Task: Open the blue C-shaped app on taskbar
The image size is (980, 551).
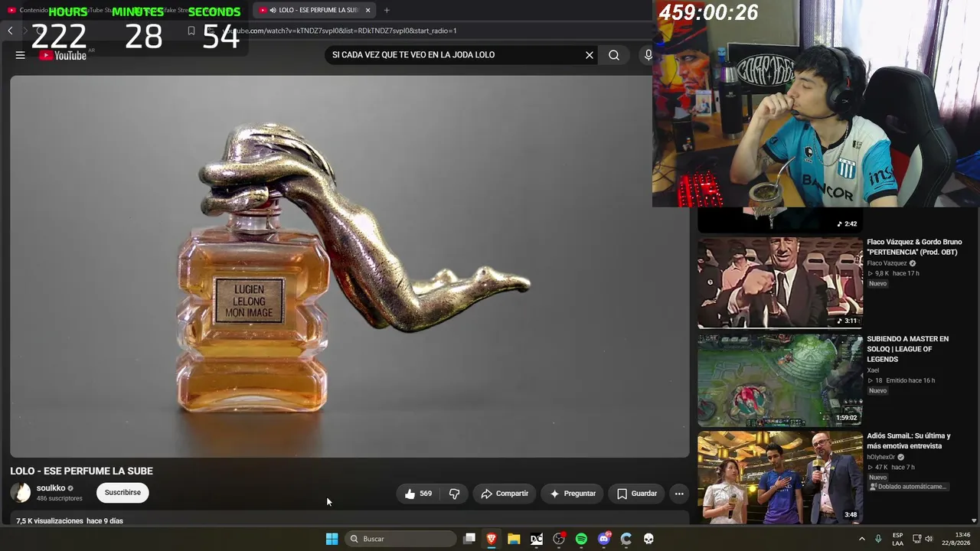Action: 626,539
